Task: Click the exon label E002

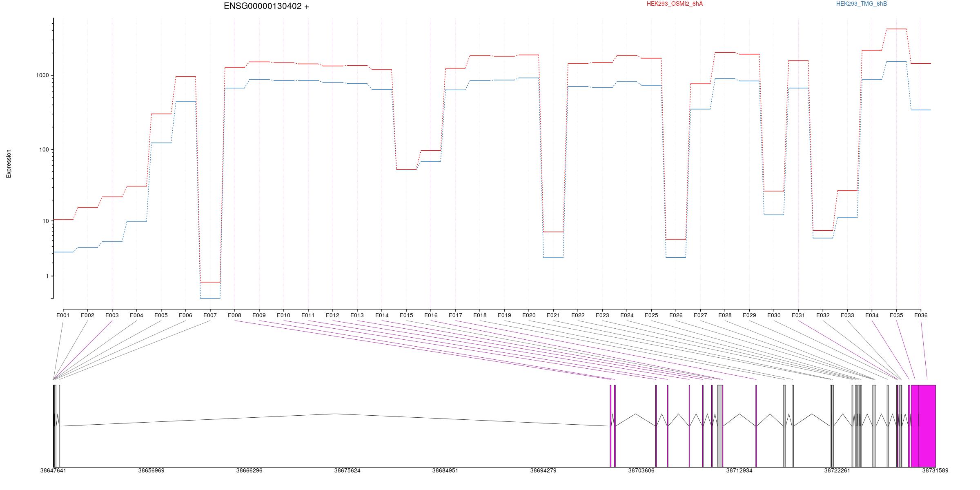Action: pos(87,315)
